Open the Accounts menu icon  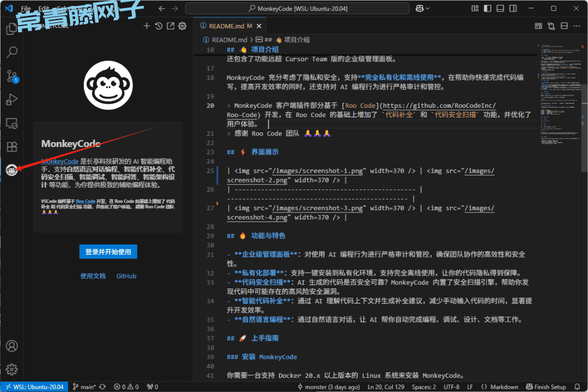[12, 346]
